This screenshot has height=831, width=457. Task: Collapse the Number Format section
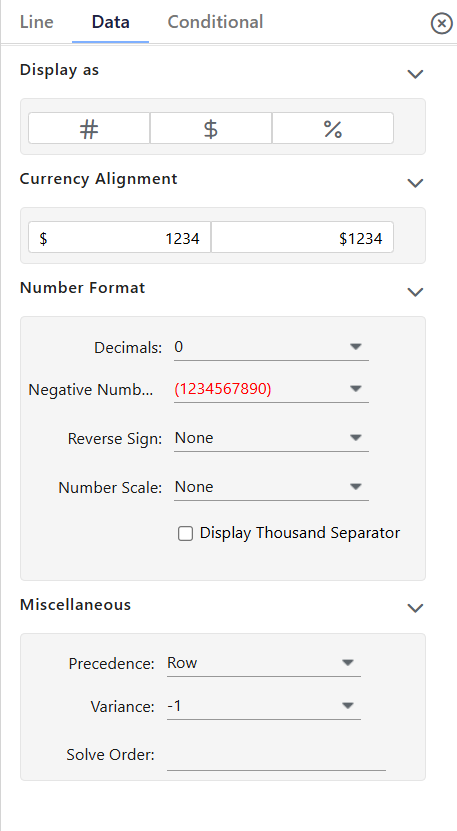[415, 292]
